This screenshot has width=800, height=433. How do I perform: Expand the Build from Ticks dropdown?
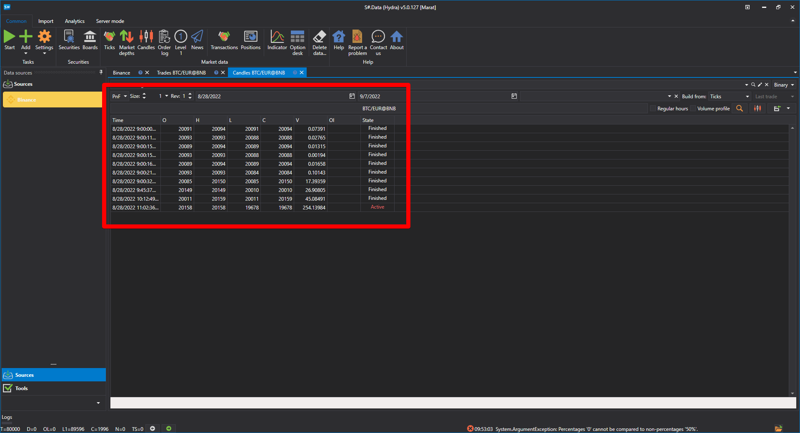coord(730,97)
